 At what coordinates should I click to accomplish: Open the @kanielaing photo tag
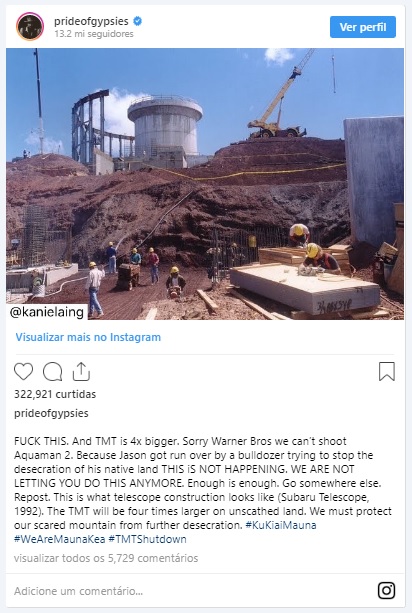pos(47,312)
